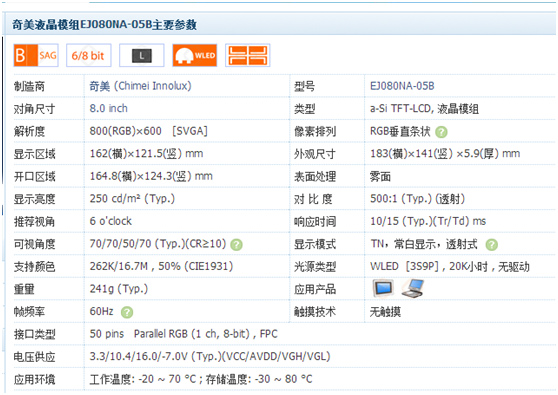Click the 型号 column label
This screenshot has width=558, height=395.
coord(304,86)
